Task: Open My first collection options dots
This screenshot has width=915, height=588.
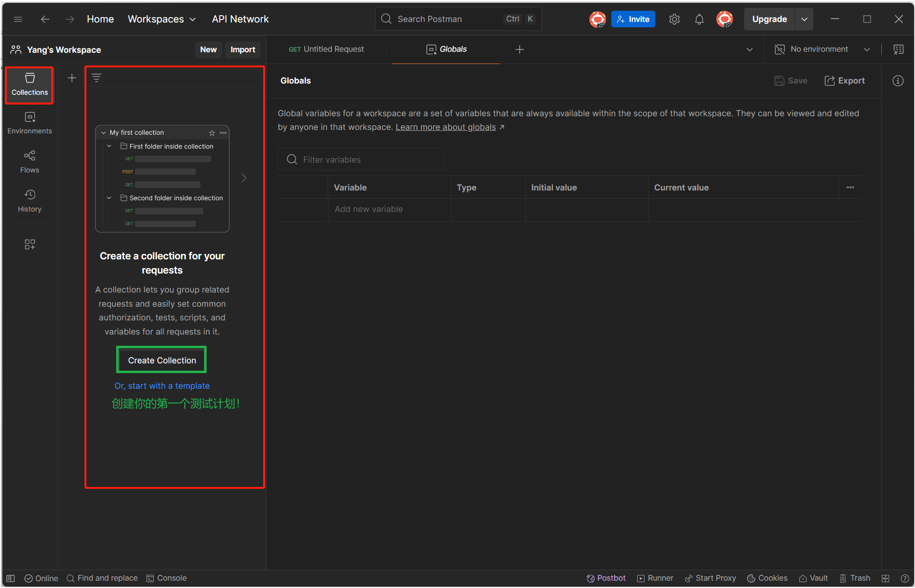Action: pyautogui.click(x=223, y=133)
